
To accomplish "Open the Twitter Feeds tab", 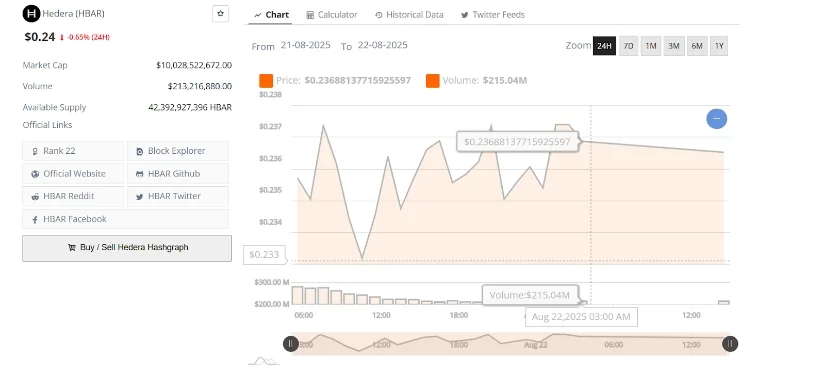I will pos(493,15).
